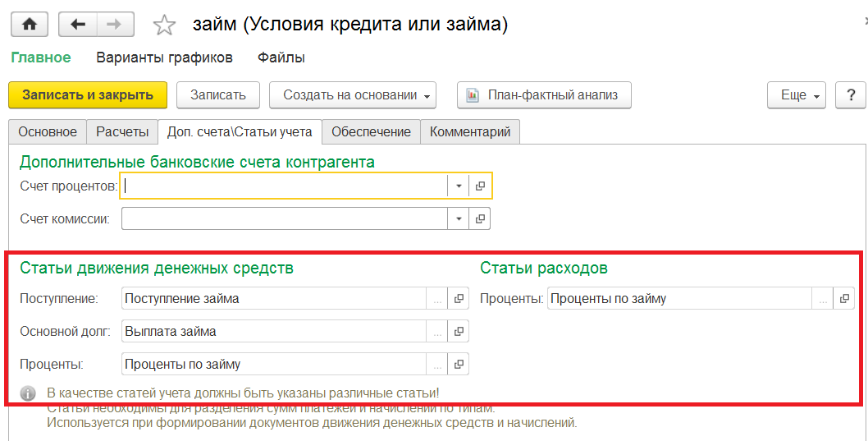Open Выплата займа item icon
Screen dimensions: 868x441
459,331
